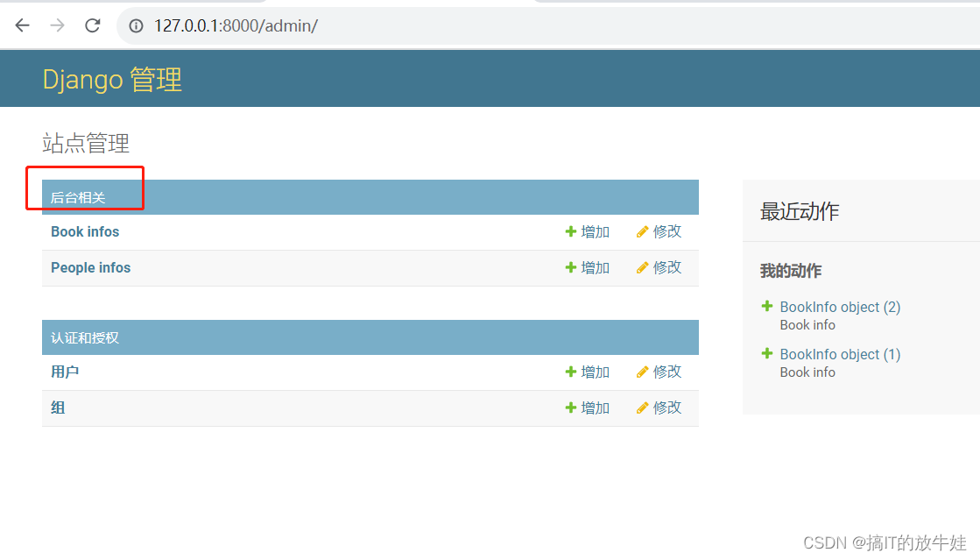Click 修改 in People infos row
The image size is (980, 560).
pos(659,268)
